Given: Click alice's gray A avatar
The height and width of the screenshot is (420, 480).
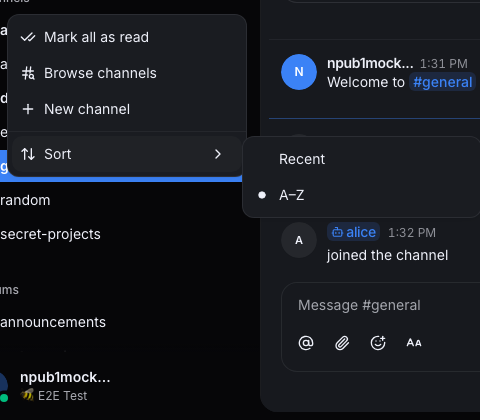Looking at the screenshot, I should pos(299,240).
